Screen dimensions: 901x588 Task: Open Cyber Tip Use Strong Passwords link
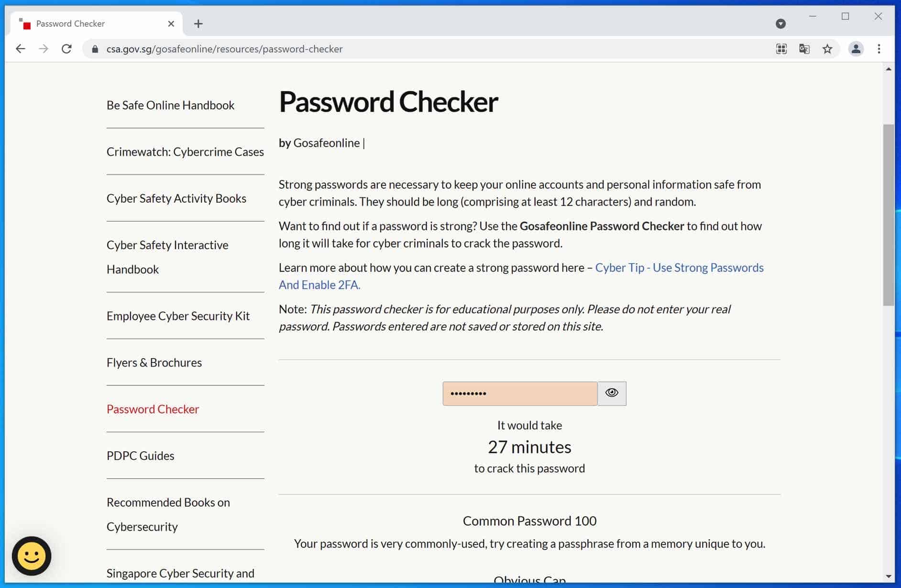(679, 268)
